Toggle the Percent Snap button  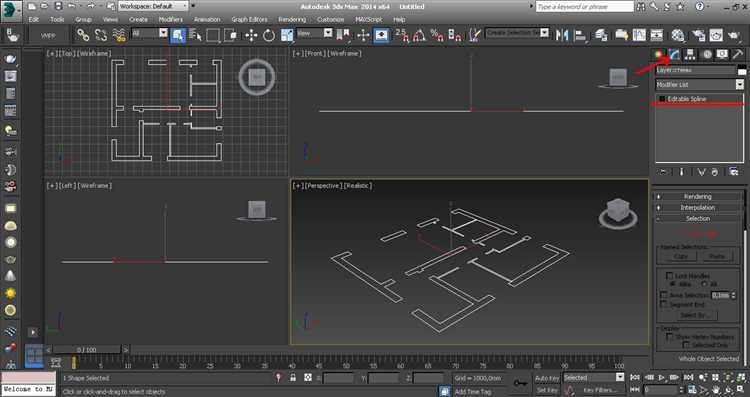tap(437, 35)
